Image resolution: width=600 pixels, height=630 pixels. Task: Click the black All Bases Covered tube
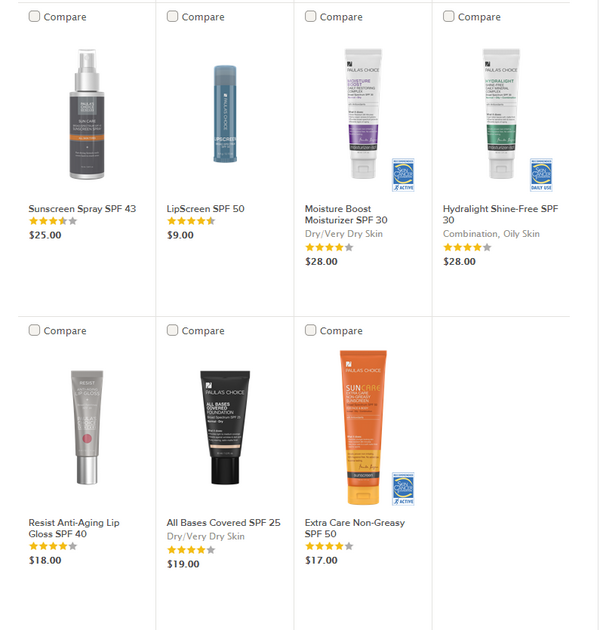point(225,428)
